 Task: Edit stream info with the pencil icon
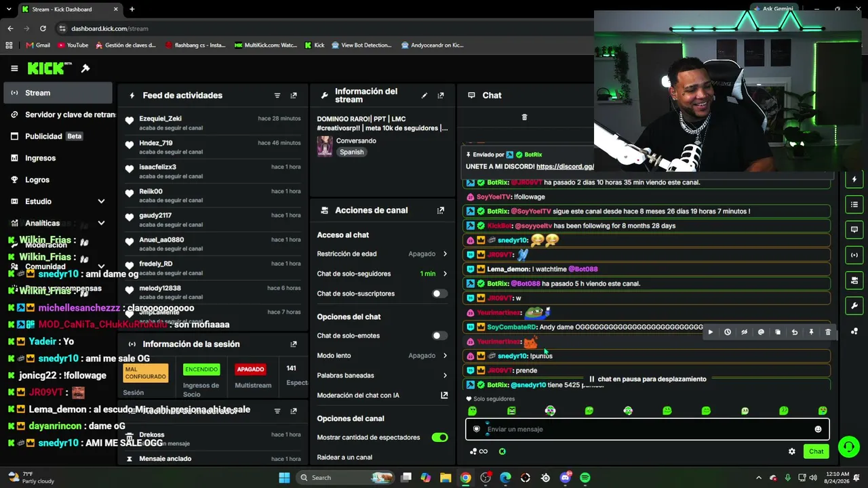(425, 96)
